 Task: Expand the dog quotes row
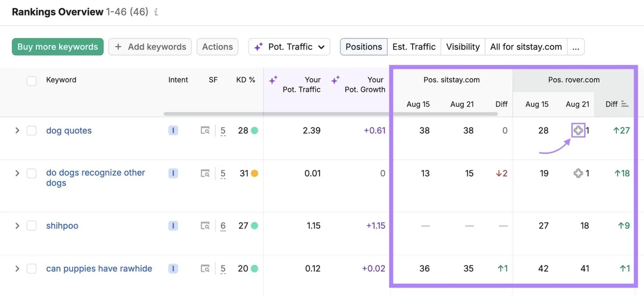pos(17,131)
